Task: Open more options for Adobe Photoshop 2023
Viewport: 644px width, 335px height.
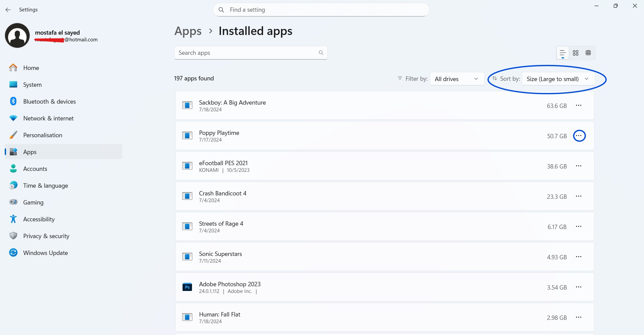Action: tap(579, 287)
